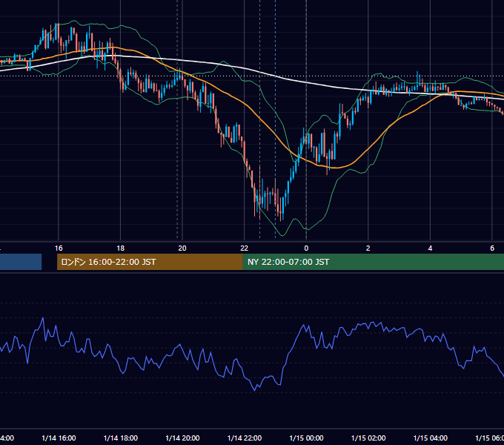The width and height of the screenshot is (504, 445).
Task: Click the 1/14 16:00 date label
Action: click(59, 438)
